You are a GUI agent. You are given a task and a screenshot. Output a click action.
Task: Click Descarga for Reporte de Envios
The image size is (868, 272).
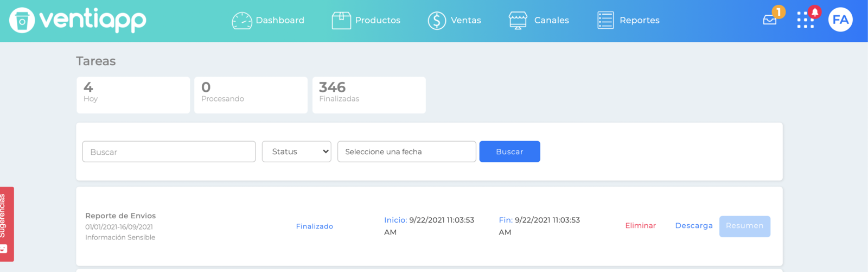click(694, 226)
